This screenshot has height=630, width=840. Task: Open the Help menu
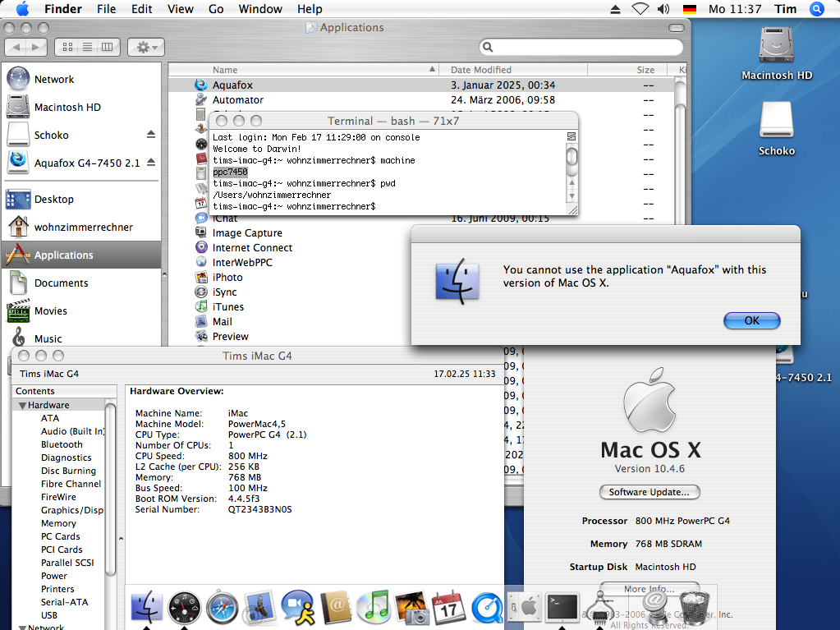310,9
